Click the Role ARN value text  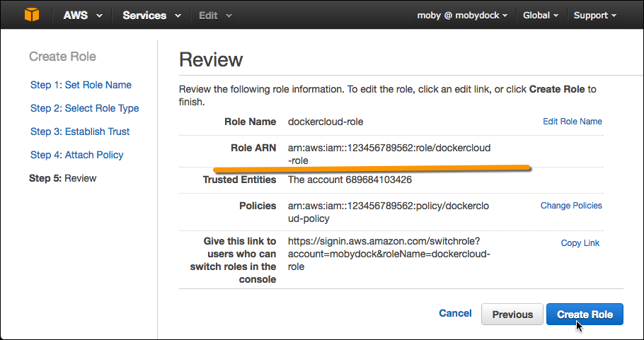tap(389, 154)
